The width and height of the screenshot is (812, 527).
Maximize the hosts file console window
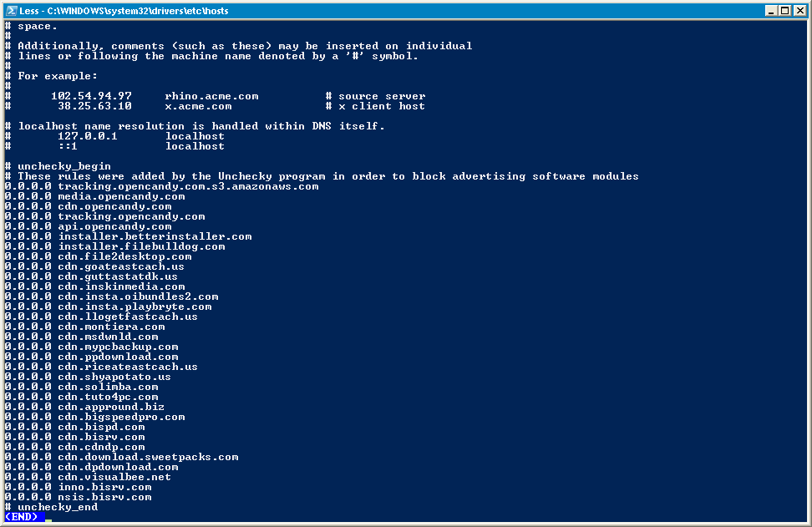click(785, 10)
